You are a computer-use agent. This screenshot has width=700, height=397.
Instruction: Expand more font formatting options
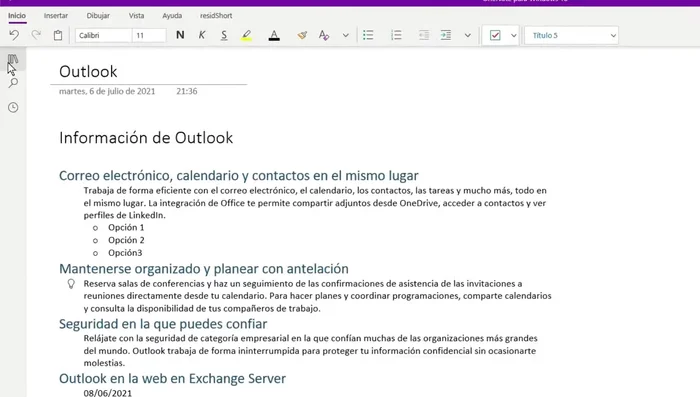(x=346, y=35)
